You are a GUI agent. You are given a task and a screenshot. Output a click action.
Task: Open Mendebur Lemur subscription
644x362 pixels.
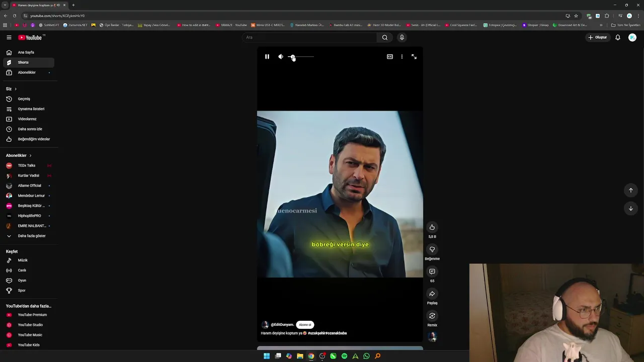[28, 196]
